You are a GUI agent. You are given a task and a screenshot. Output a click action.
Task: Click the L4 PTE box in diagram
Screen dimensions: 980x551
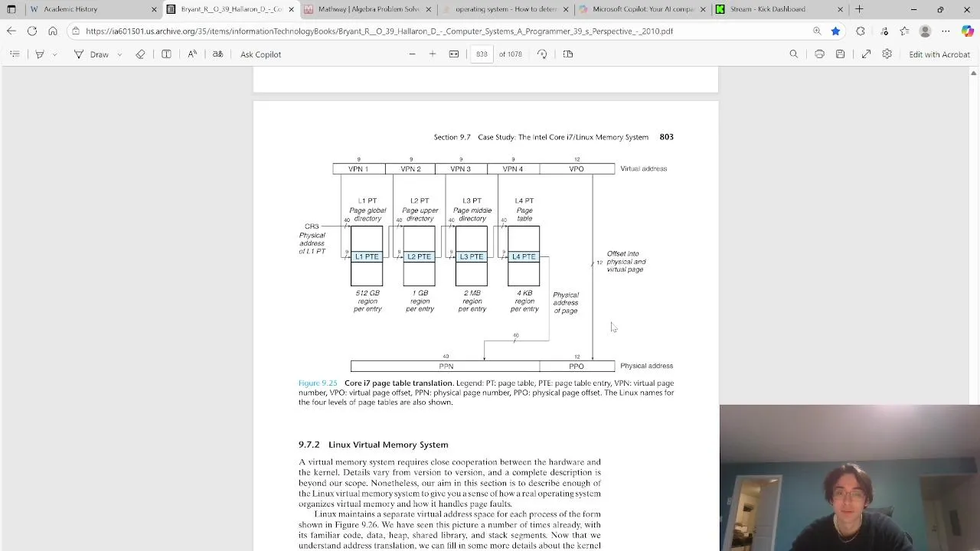[x=524, y=257]
